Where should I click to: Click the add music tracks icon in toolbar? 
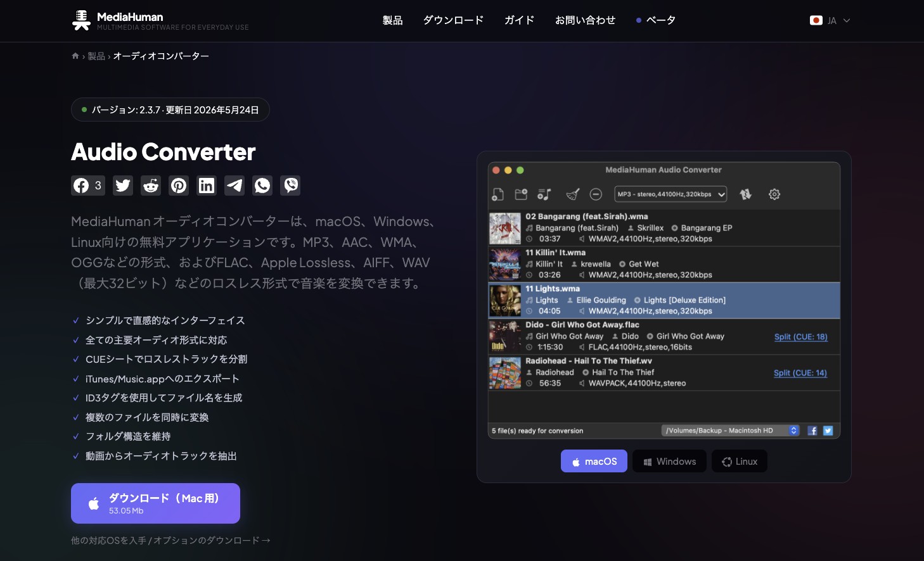(x=544, y=194)
